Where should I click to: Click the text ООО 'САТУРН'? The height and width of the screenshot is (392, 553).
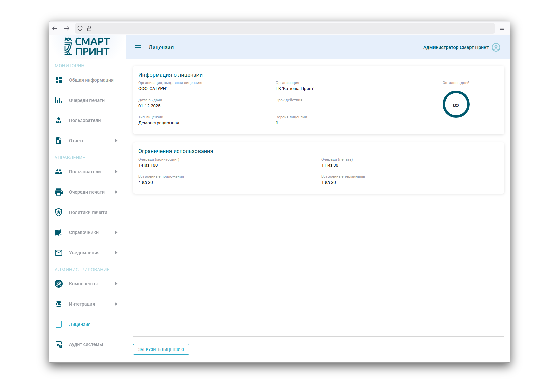tap(153, 89)
